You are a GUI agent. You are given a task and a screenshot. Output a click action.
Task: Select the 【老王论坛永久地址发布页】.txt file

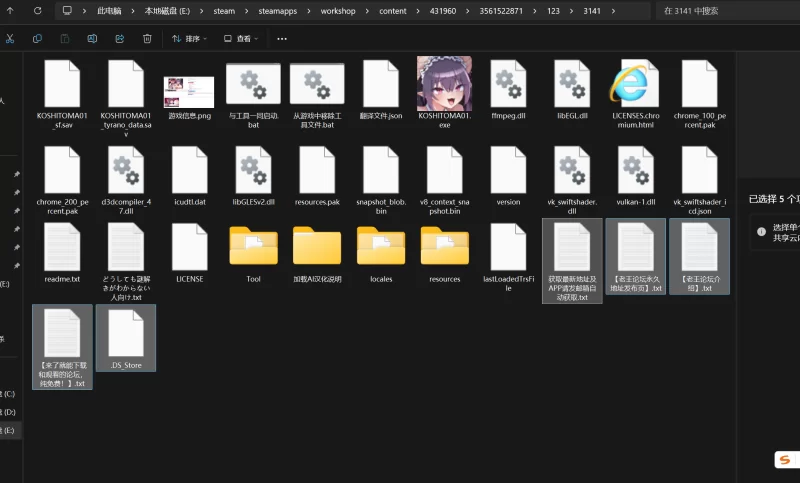[x=636, y=257]
